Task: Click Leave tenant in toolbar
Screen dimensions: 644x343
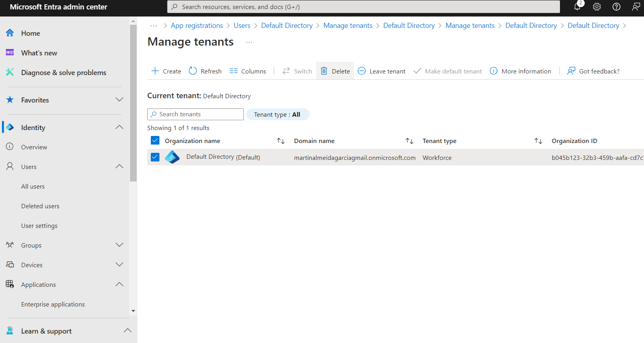Action: [x=382, y=71]
